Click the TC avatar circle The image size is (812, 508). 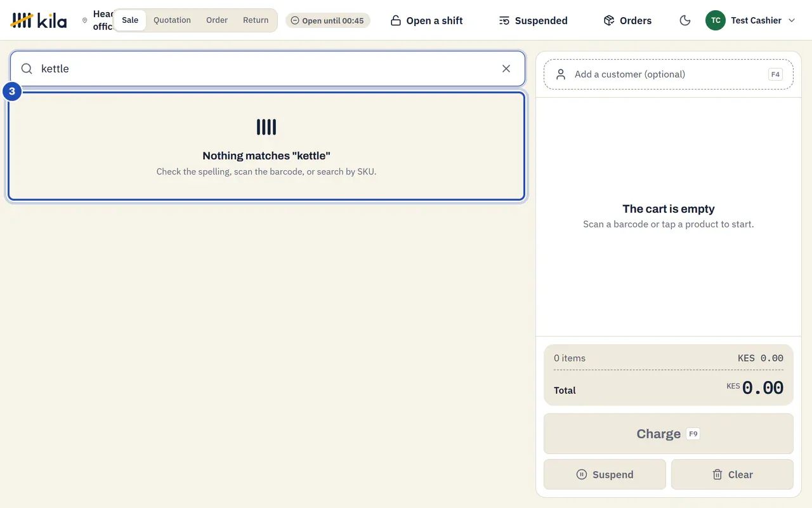click(x=716, y=20)
